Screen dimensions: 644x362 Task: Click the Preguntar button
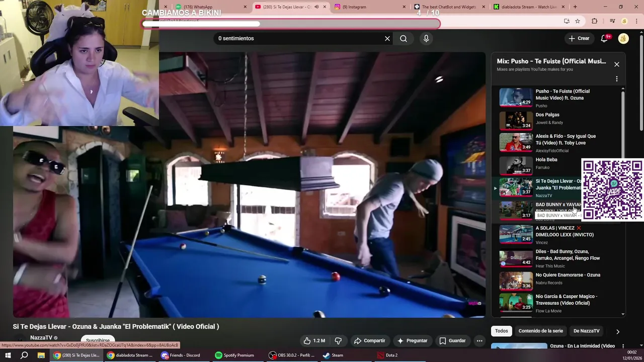[x=412, y=341]
